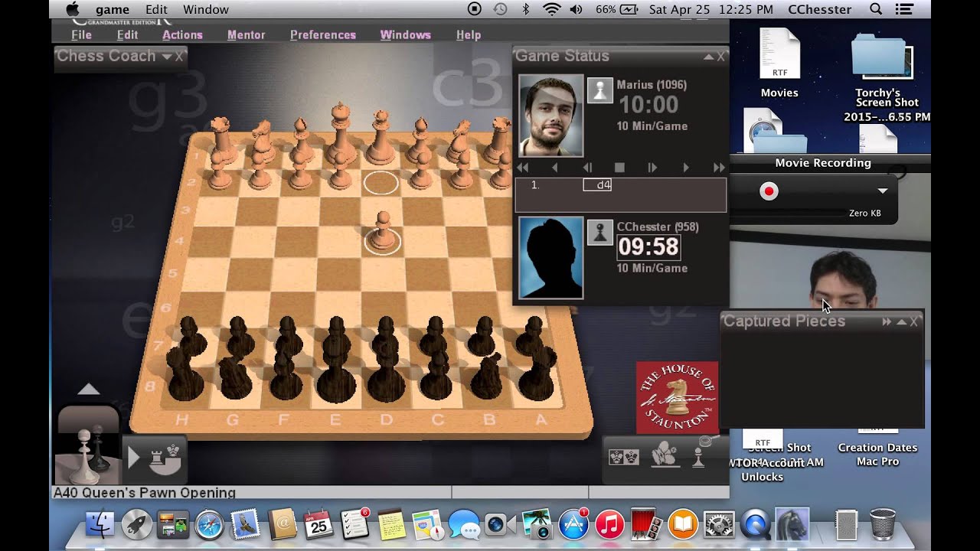The image size is (980, 551).
Task: Open the macOS Window menu
Action: point(206,9)
